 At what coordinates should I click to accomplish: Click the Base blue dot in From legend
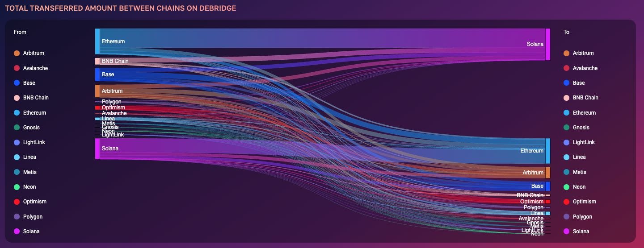(17, 83)
